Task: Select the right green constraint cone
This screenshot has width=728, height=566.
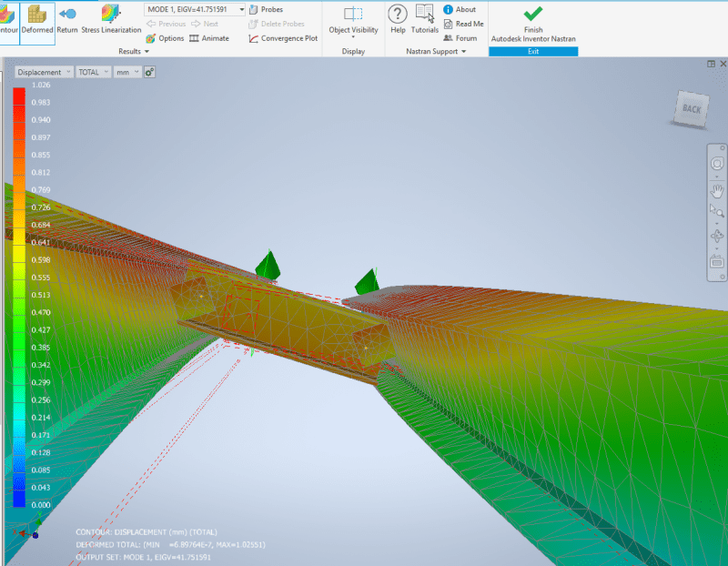Action: (368, 282)
